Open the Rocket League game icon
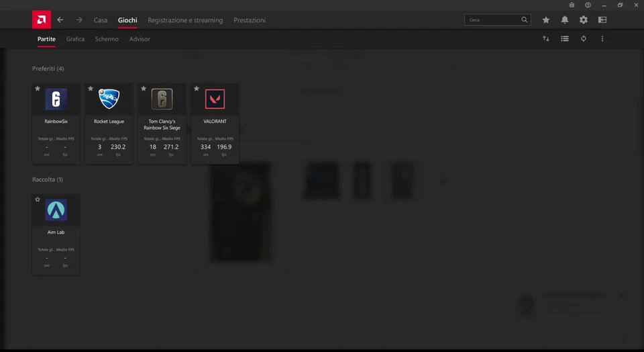 point(109,99)
